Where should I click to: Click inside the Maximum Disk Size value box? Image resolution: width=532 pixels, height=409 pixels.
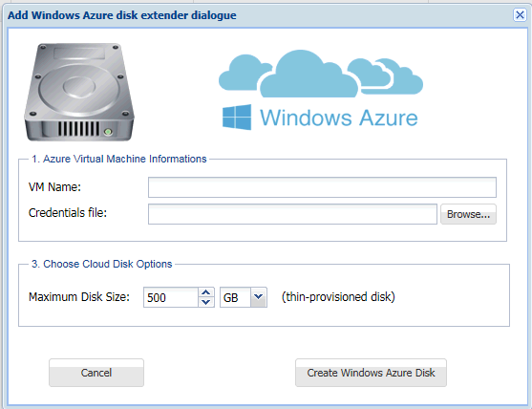171,297
